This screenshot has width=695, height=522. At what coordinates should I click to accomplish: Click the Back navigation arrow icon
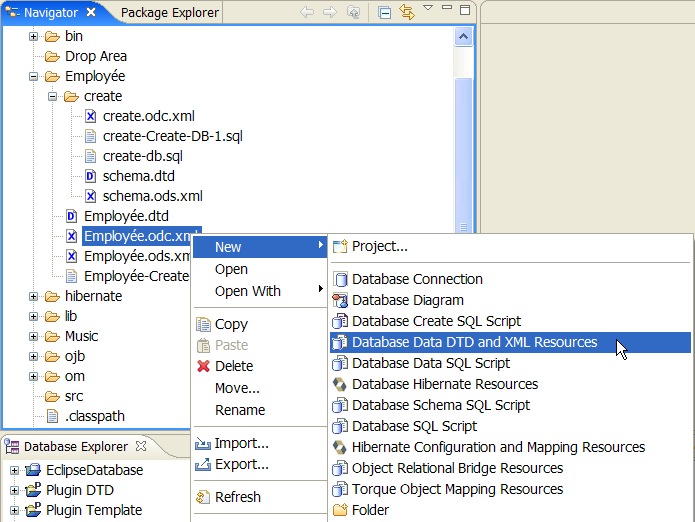pyautogui.click(x=308, y=13)
